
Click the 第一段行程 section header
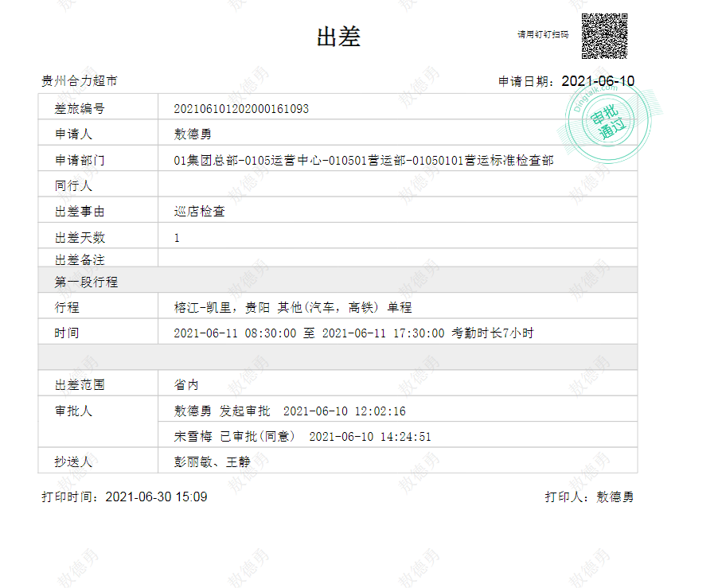pyautogui.click(x=87, y=282)
